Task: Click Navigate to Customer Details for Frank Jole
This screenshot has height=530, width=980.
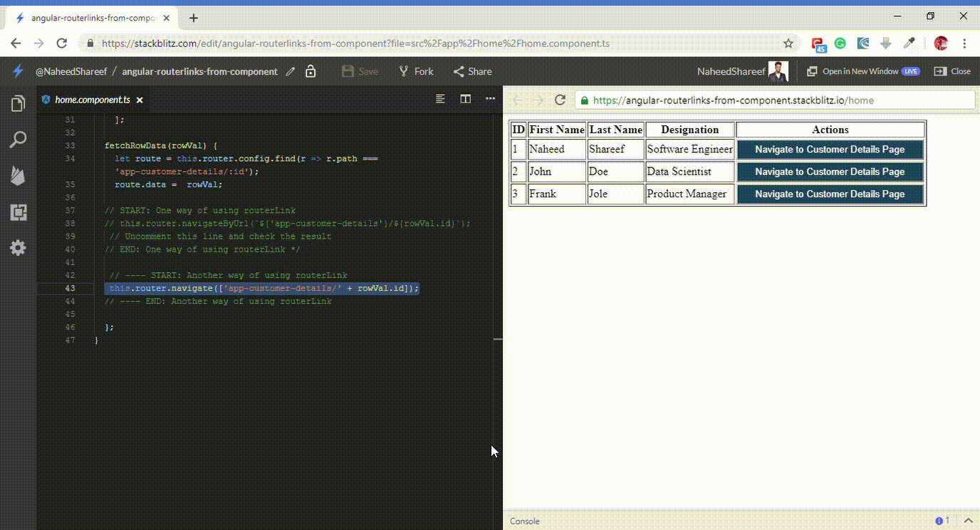Action: click(x=830, y=193)
